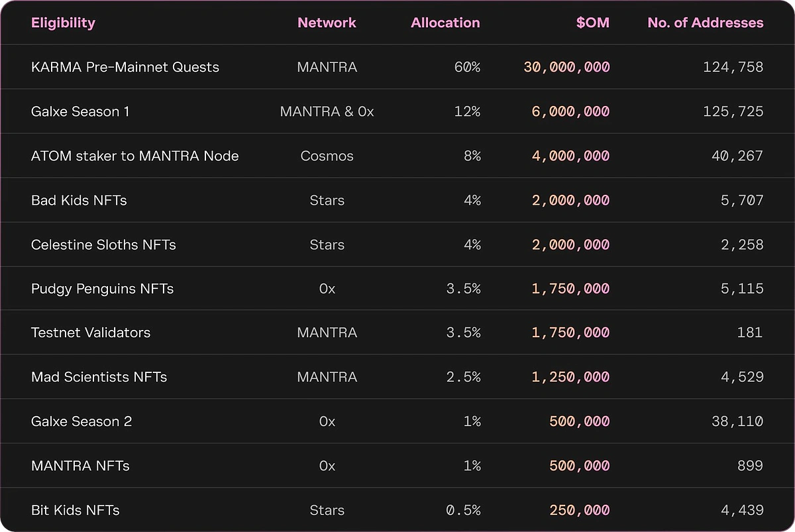
Task: Click 500,000 amount in MANTRA NFTs row
Action: click(580, 466)
